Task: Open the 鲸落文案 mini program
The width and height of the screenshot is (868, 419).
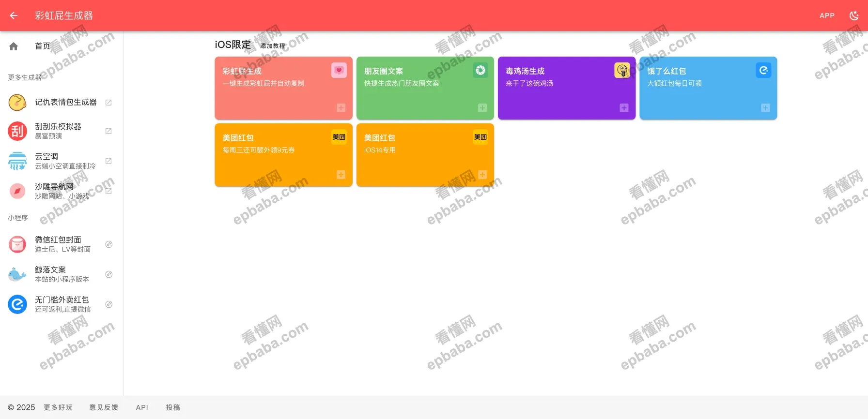Action: [62, 274]
